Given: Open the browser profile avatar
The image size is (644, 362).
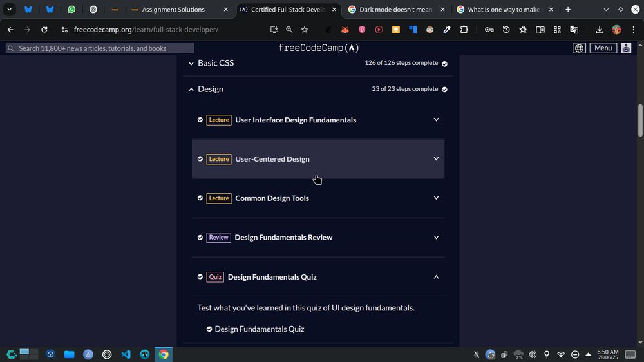Looking at the screenshot, I should tap(616, 30).
